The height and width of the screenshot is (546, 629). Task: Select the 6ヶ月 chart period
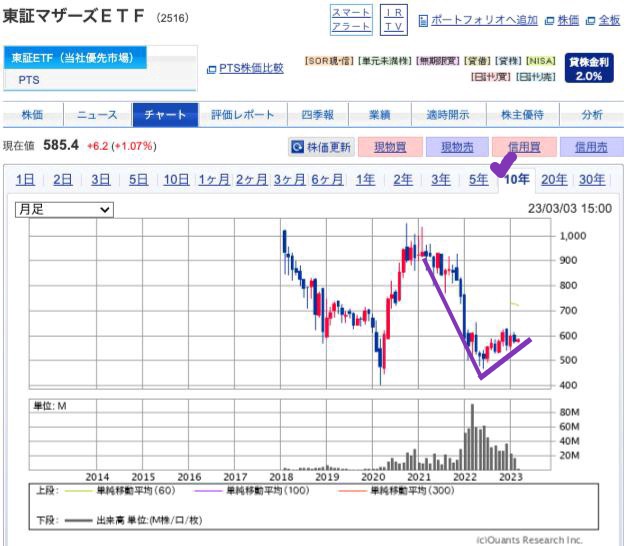327,180
